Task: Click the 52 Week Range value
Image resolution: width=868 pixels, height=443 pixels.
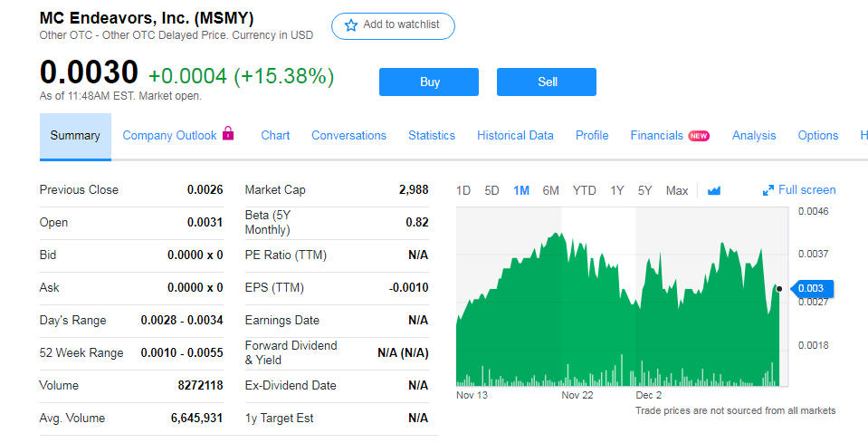Action: [x=182, y=352]
